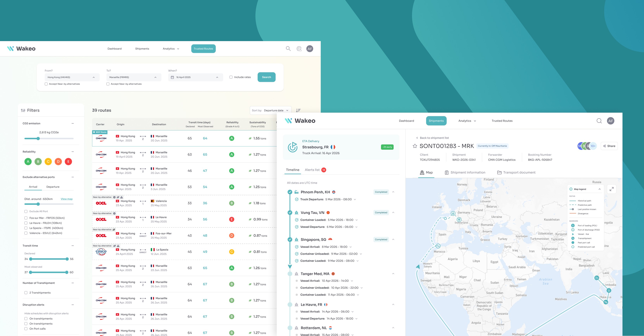The height and width of the screenshot is (336, 644).
Task: Open the AF avatar in Shipments window
Action: point(611,121)
